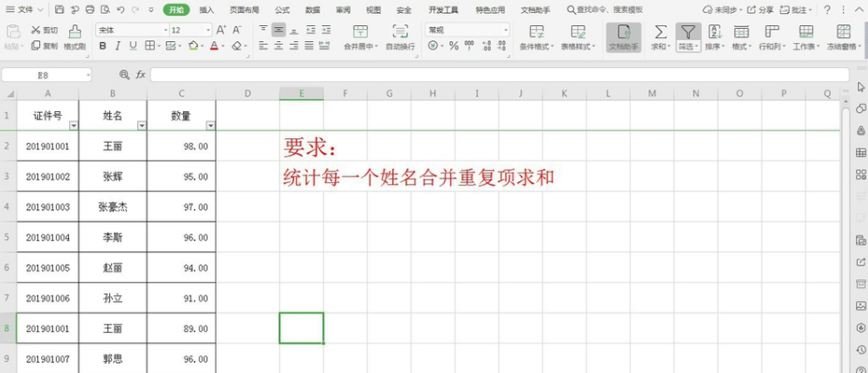Image resolution: width=868 pixels, height=373 pixels.
Task: Open Conditional Formatting (条件格式)
Action: click(x=536, y=37)
